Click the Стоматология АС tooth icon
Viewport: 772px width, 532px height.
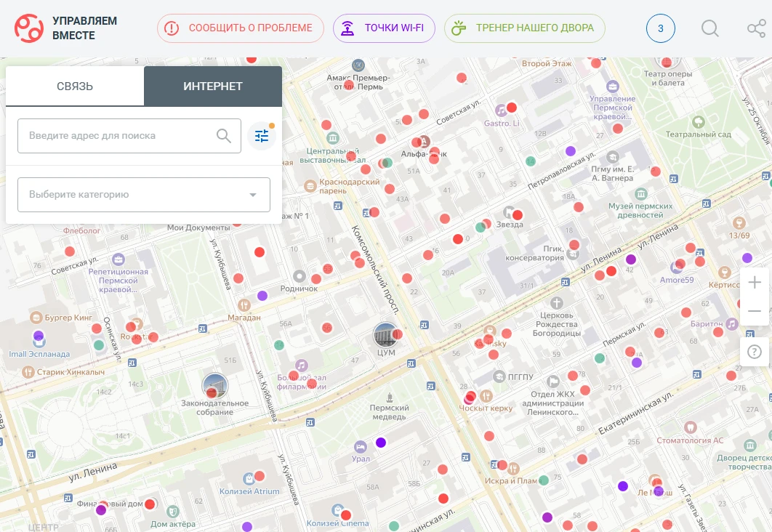point(691,427)
